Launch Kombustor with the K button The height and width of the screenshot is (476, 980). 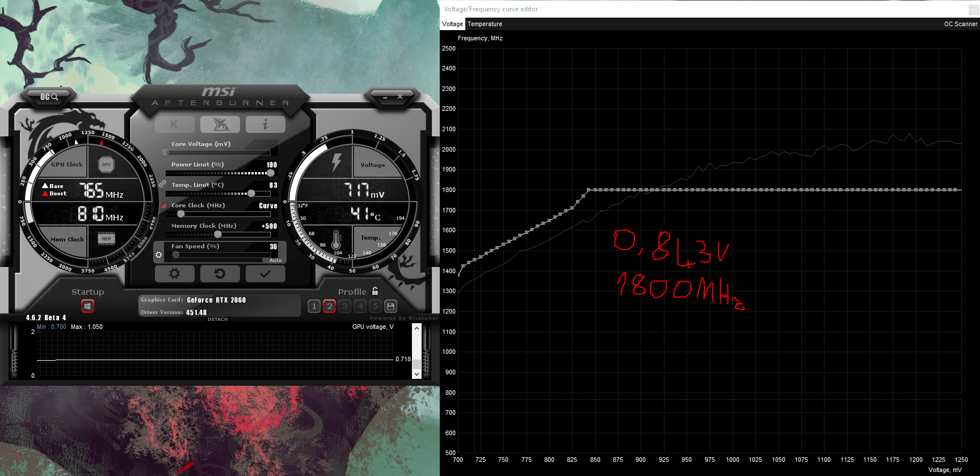[x=175, y=124]
